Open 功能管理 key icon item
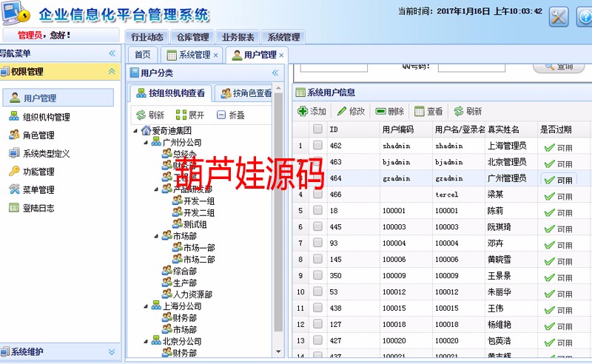 click(x=14, y=171)
